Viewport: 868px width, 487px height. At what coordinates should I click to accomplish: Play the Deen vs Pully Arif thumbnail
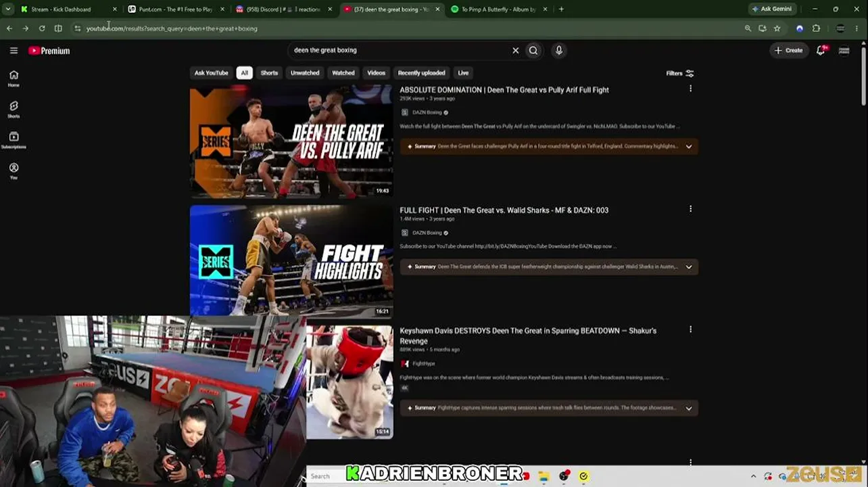click(291, 141)
